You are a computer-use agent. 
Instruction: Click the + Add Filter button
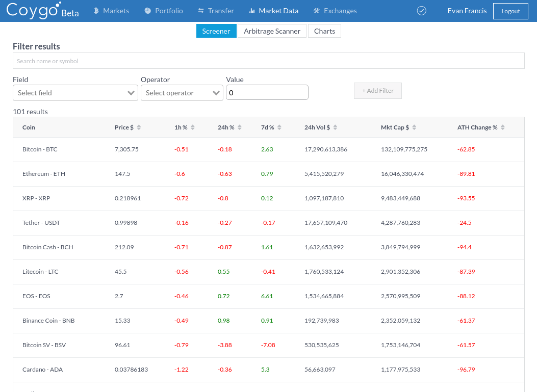[378, 91]
